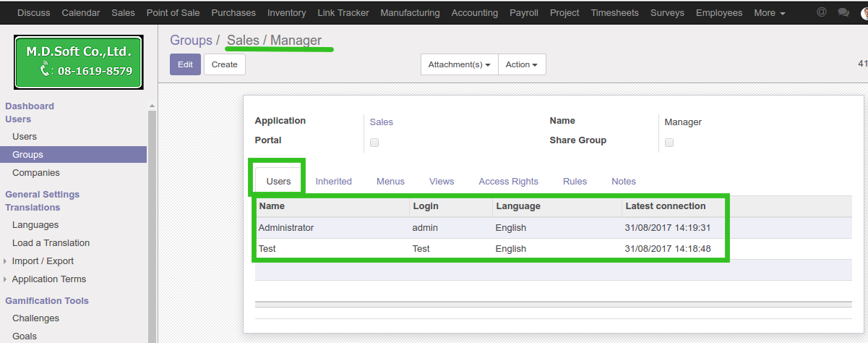Open the Attachment(s) dropdown

point(459,64)
